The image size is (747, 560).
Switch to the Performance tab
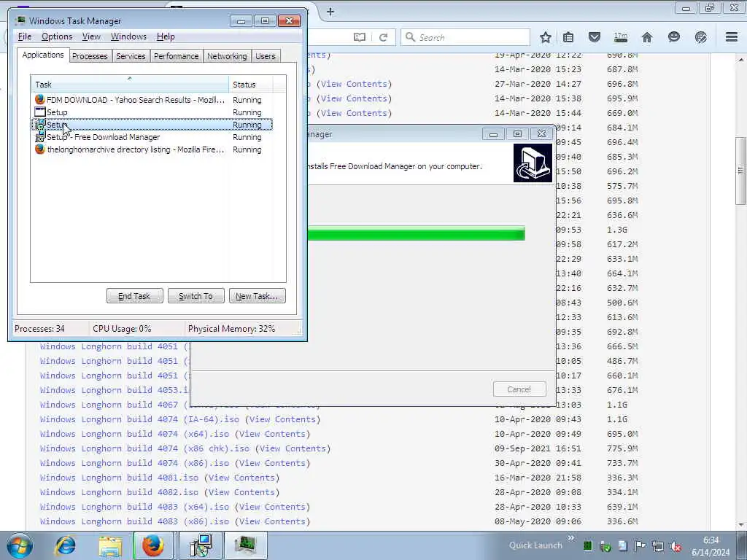(x=176, y=56)
